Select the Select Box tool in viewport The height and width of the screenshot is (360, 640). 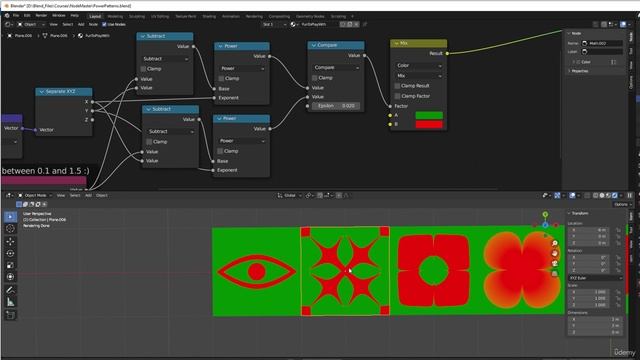(x=10, y=217)
